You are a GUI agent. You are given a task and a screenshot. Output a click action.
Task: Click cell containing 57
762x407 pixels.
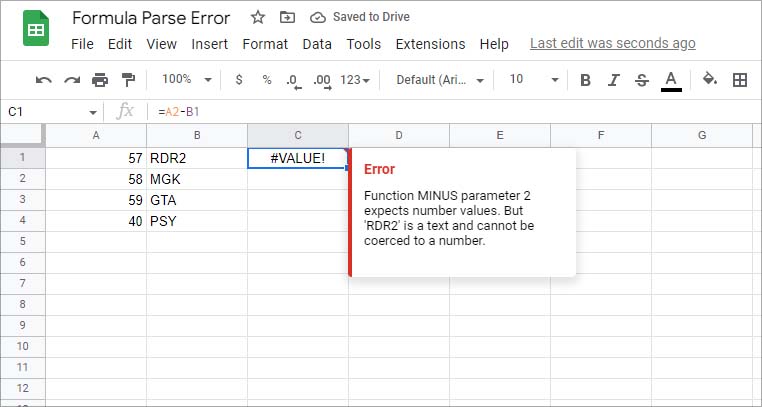96,158
